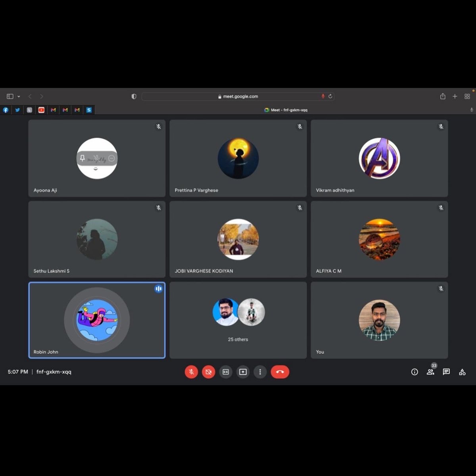Click the Prettina P Varghese name label
Image resolution: width=476 pixels, height=476 pixels.
pyautogui.click(x=196, y=190)
